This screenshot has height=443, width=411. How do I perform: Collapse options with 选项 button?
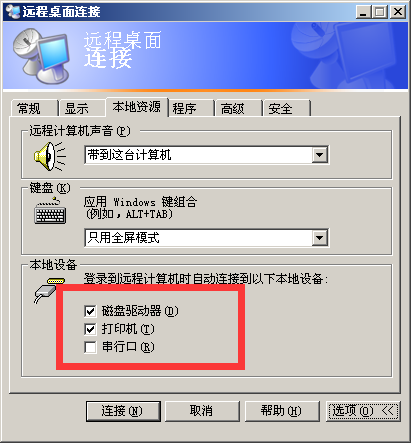tap(363, 411)
